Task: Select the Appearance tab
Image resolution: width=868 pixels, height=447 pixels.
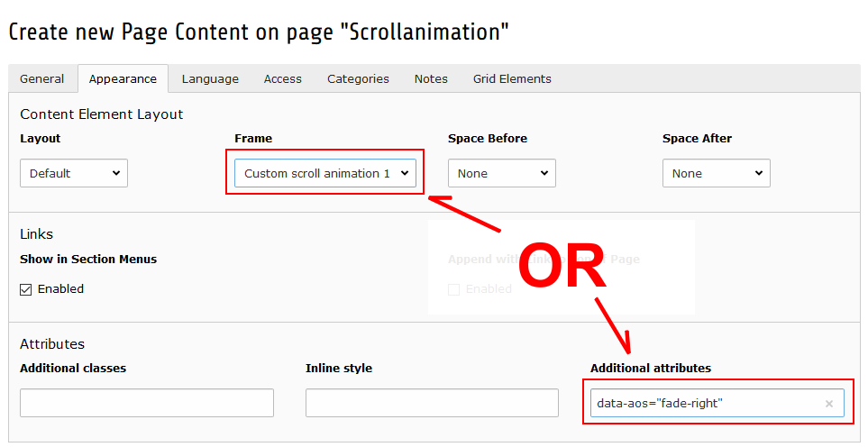Action: click(x=123, y=79)
